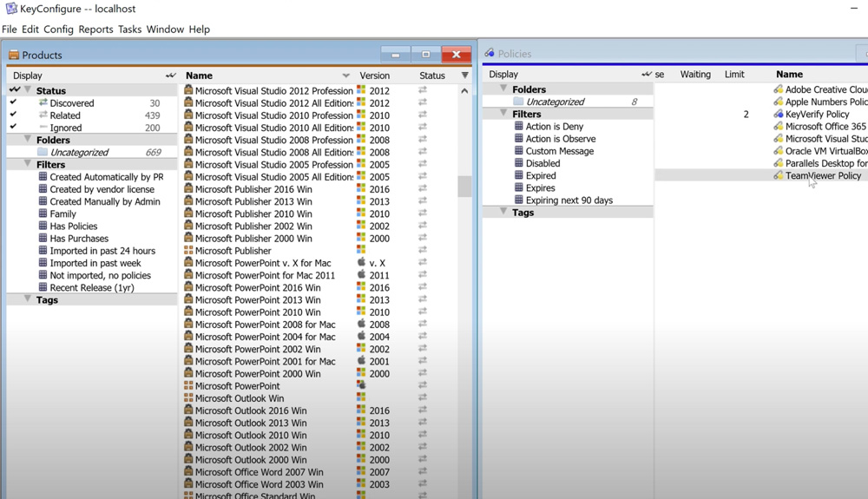
Task: Sort Policies by Name column header
Action: point(789,74)
